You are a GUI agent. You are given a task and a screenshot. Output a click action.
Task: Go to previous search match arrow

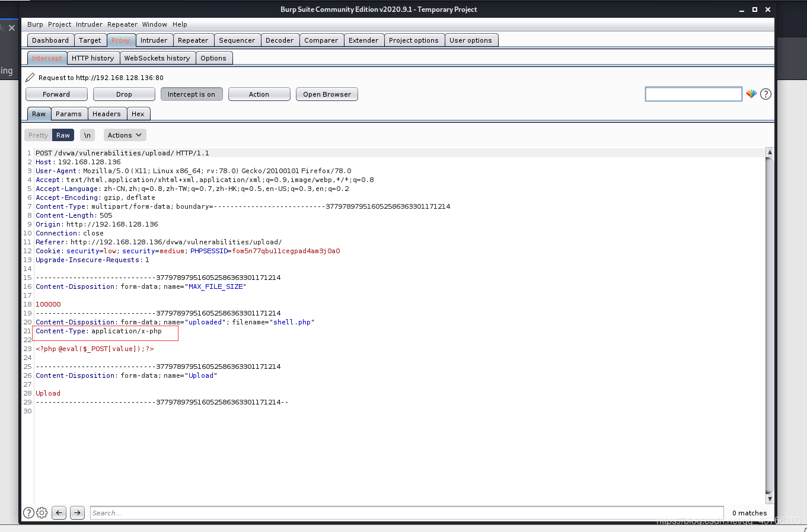[59, 513]
